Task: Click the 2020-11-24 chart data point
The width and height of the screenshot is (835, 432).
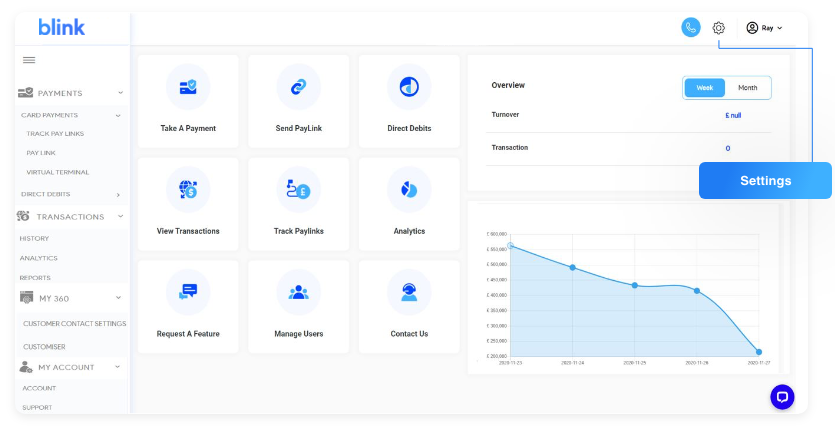Action: tap(572, 267)
